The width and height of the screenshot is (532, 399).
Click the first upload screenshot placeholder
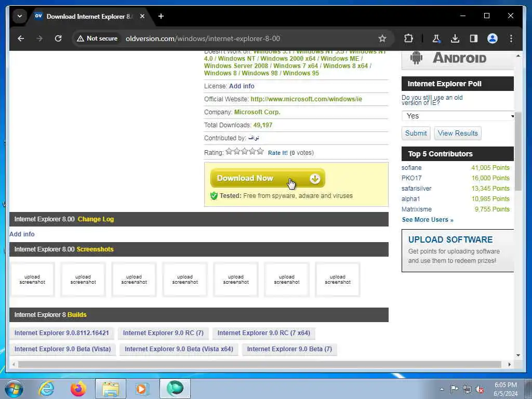pyautogui.click(x=32, y=279)
